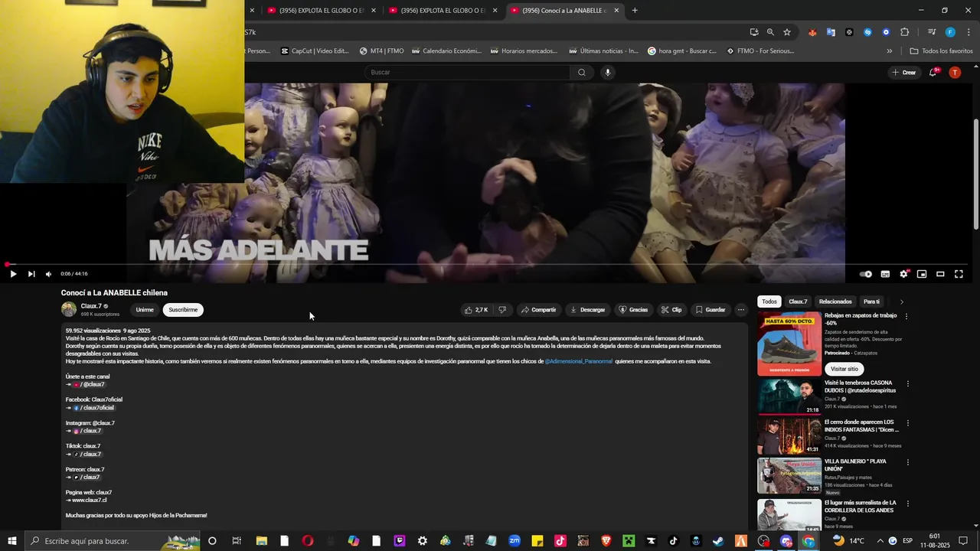Screen dimensions: 980x551
Task: Open Task View on the taskbar
Action: [x=237, y=541]
